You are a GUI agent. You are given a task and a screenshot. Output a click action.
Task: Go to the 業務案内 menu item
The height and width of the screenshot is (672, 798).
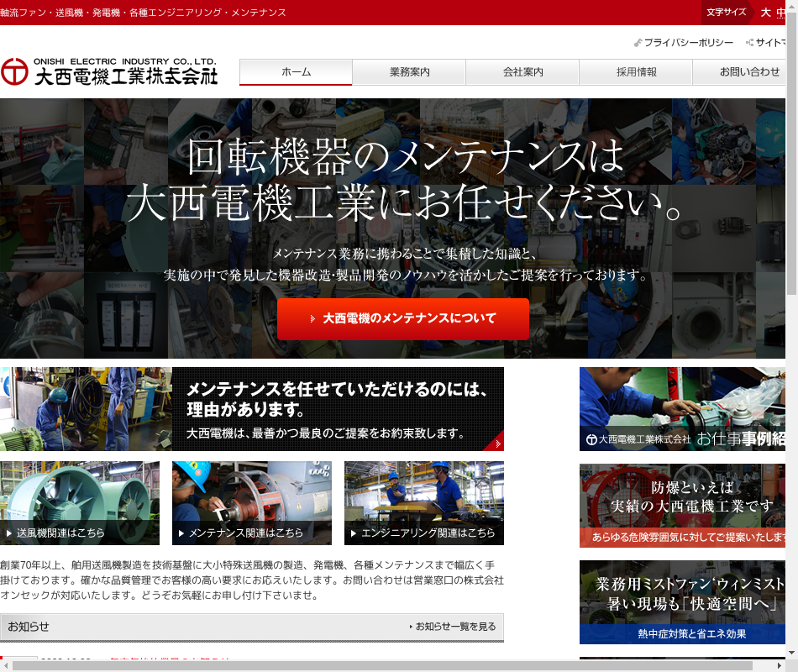point(409,72)
